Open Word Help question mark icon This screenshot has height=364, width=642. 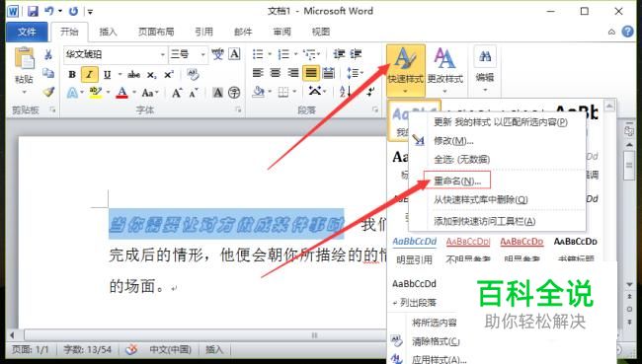pyautogui.click(x=627, y=32)
